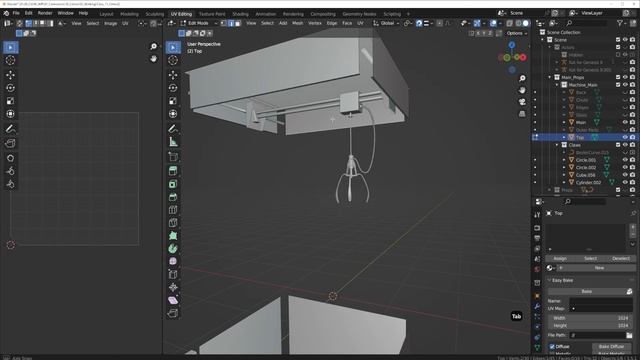The height and width of the screenshot is (360, 640).
Task: Toggle Main_Props collection exclude checkbox
Action: click(x=618, y=77)
